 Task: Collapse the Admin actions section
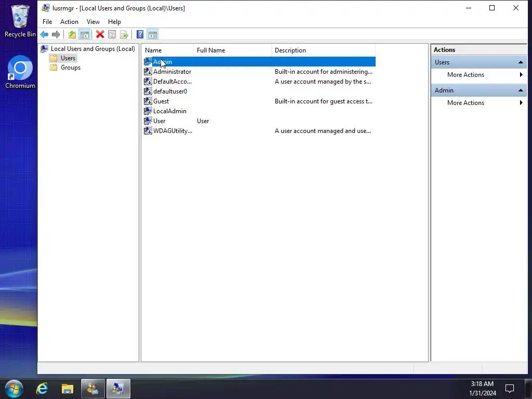[x=521, y=90]
